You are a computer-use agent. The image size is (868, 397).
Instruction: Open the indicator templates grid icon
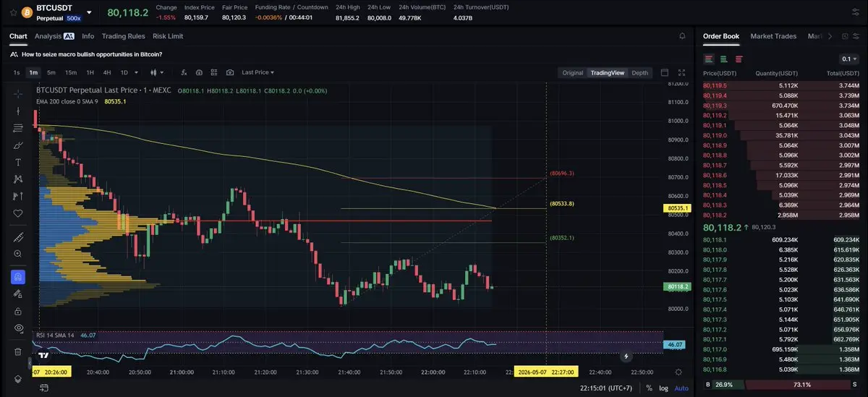[214, 72]
